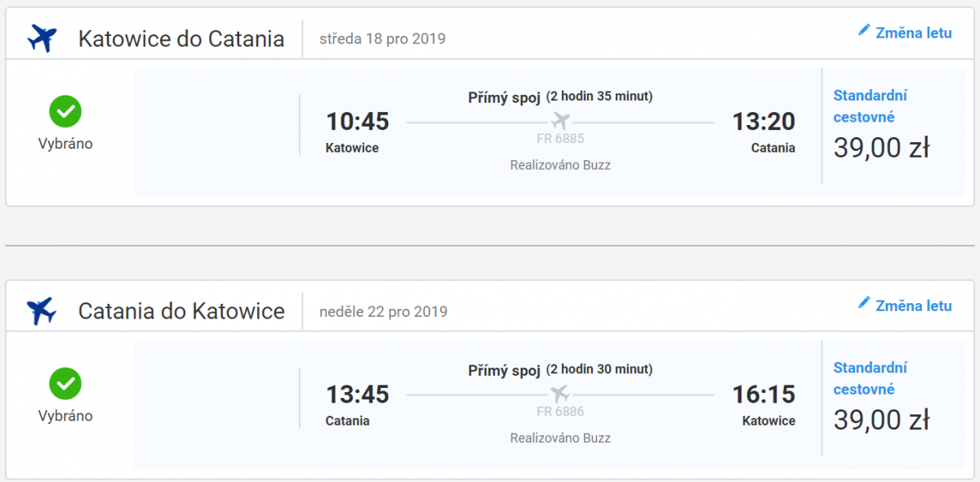
Task: Toggle the green Vybráno checkmark for the Katowice departure
Action: (x=65, y=111)
